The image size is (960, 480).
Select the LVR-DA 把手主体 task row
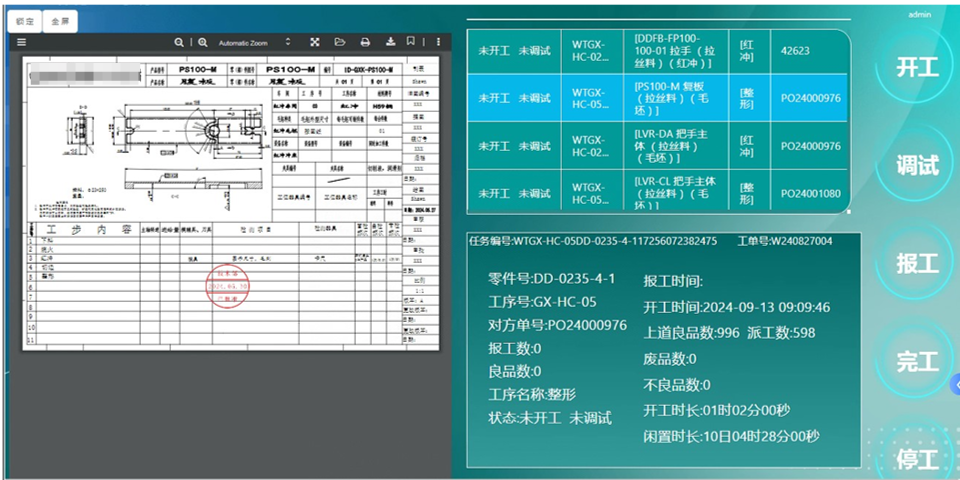(658, 146)
